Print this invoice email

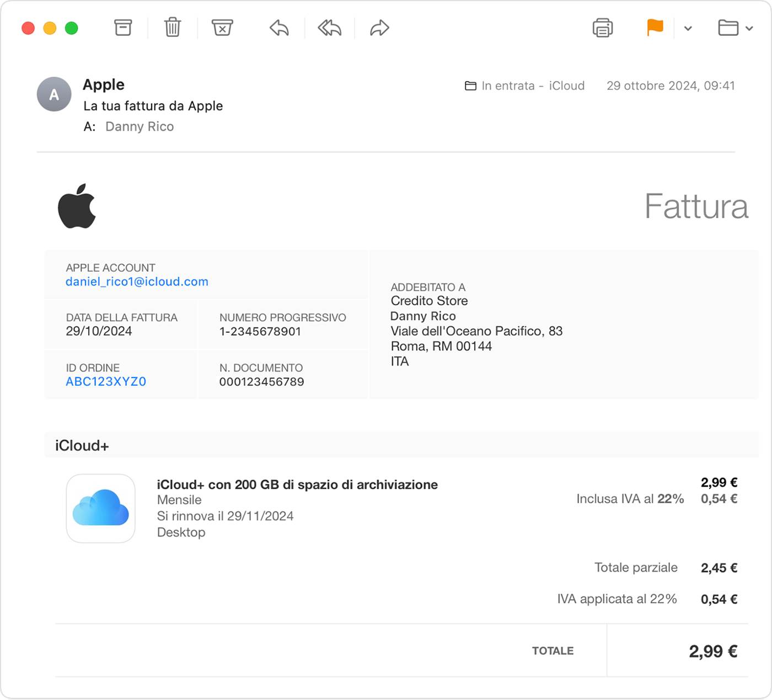602,28
